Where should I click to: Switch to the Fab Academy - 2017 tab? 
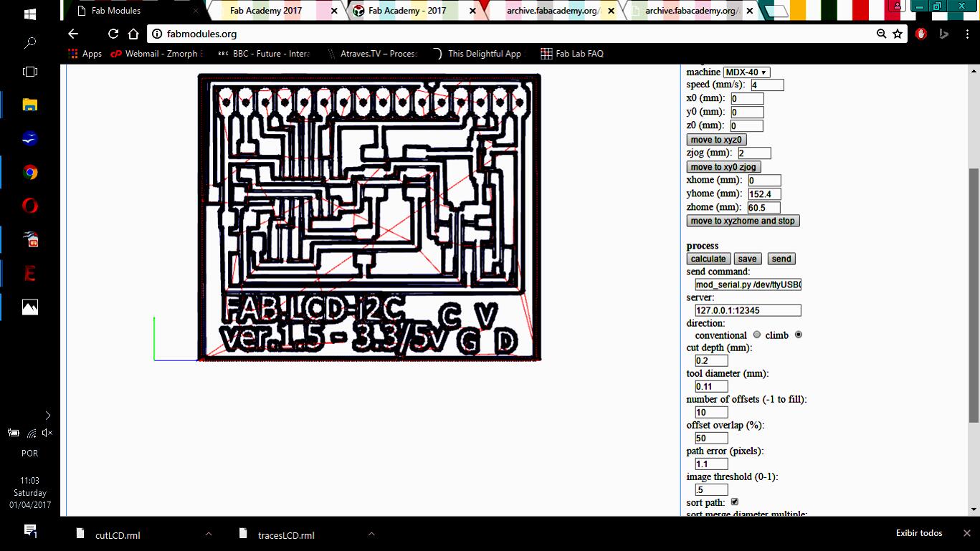pos(414,11)
